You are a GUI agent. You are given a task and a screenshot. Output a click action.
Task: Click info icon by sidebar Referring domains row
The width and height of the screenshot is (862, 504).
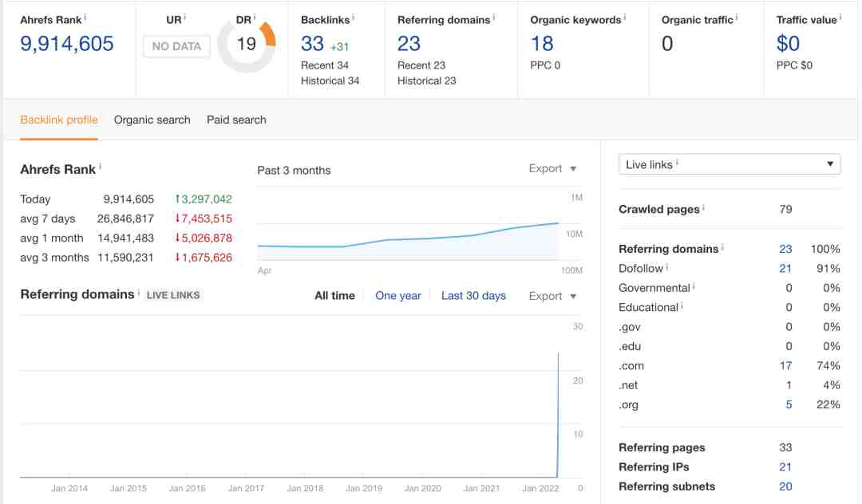[722, 247]
